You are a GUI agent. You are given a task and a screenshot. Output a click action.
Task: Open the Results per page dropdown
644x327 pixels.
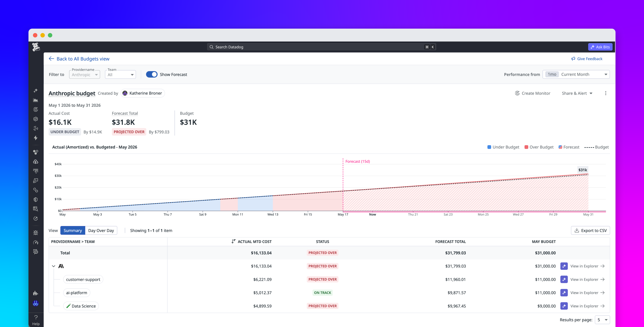[x=602, y=320]
